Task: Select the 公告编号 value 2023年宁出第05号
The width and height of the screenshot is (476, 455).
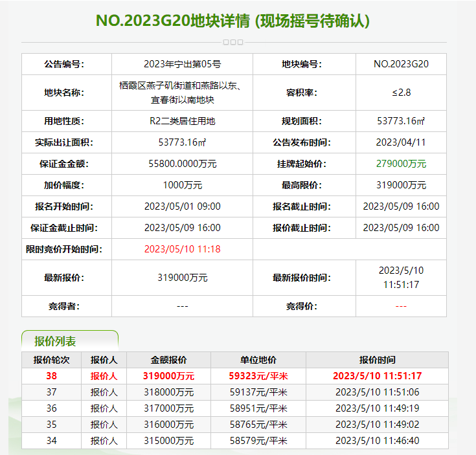Action: tap(182, 64)
